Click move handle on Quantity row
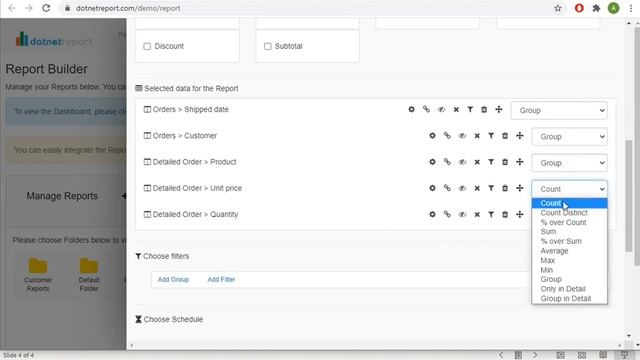640x360 pixels. coord(520,214)
